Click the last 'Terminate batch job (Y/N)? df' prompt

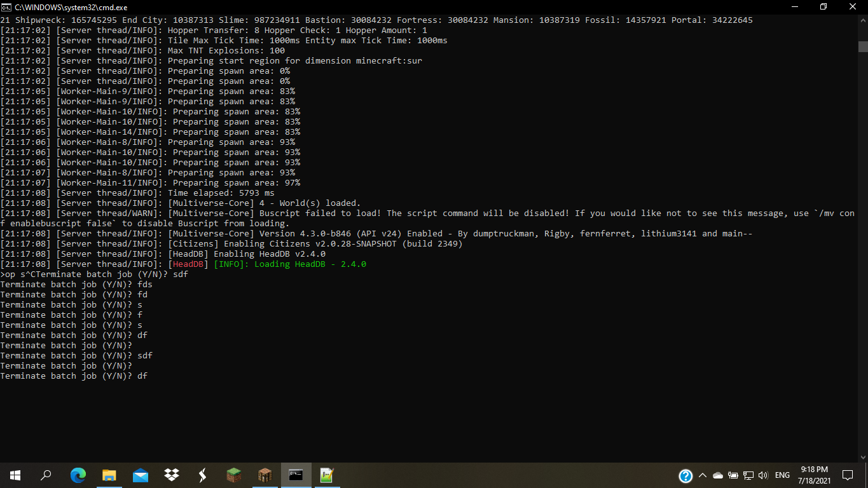point(74,376)
